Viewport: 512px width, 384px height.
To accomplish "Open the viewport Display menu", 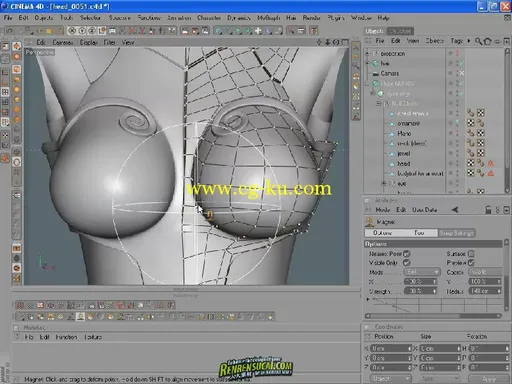I will 89,42.
